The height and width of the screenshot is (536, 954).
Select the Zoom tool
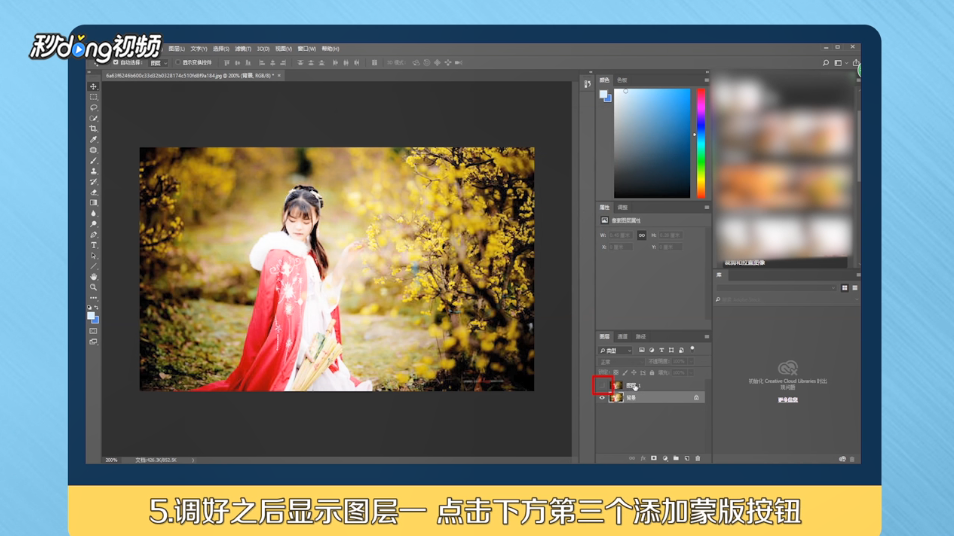pyautogui.click(x=94, y=287)
